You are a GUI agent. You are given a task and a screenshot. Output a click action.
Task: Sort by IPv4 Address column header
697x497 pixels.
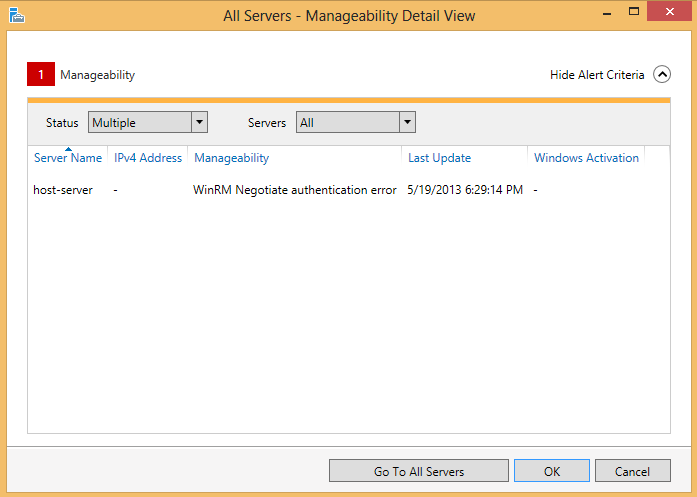point(148,158)
